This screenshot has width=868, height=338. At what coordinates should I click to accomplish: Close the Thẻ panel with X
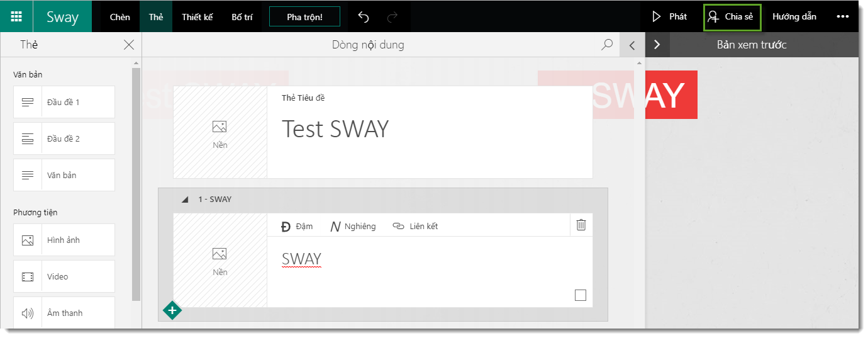[129, 45]
